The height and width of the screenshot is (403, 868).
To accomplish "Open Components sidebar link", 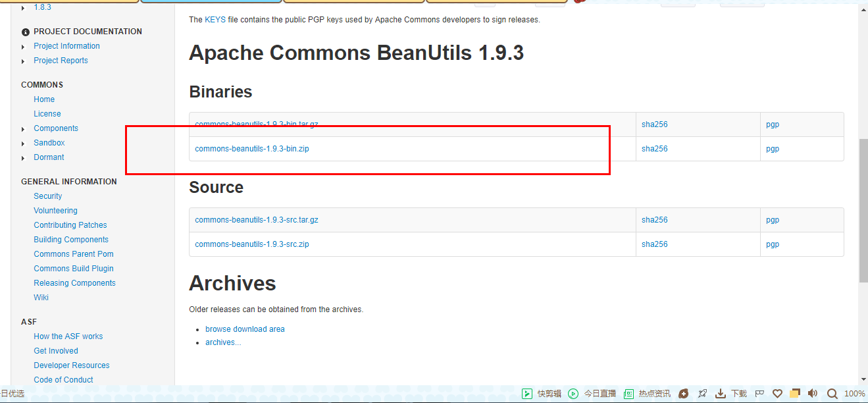I will coord(56,128).
